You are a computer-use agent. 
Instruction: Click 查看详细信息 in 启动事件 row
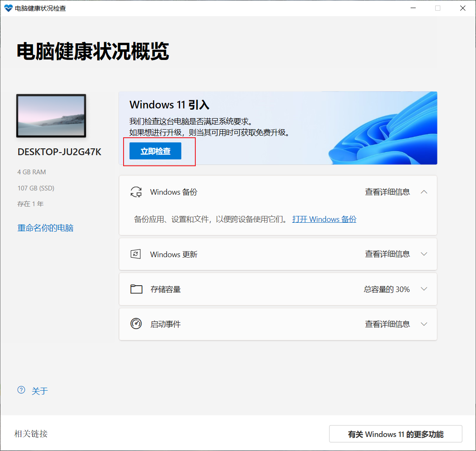pyautogui.click(x=387, y=324)
